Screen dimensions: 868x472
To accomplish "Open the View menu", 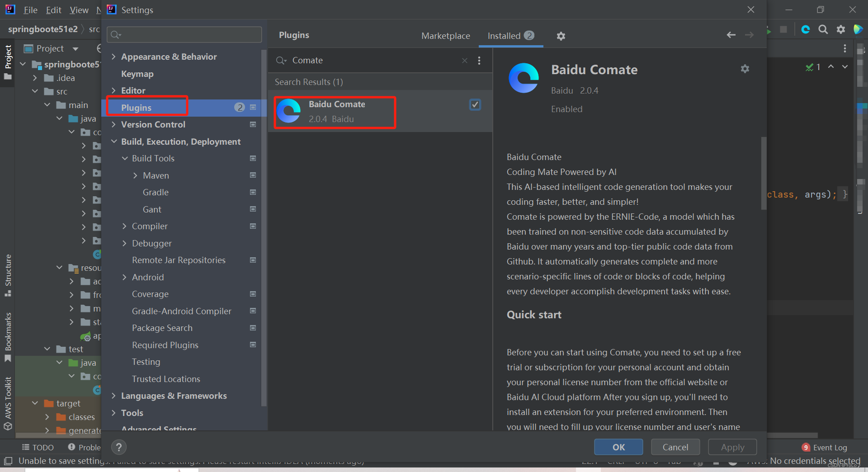I will click(79, 10).
